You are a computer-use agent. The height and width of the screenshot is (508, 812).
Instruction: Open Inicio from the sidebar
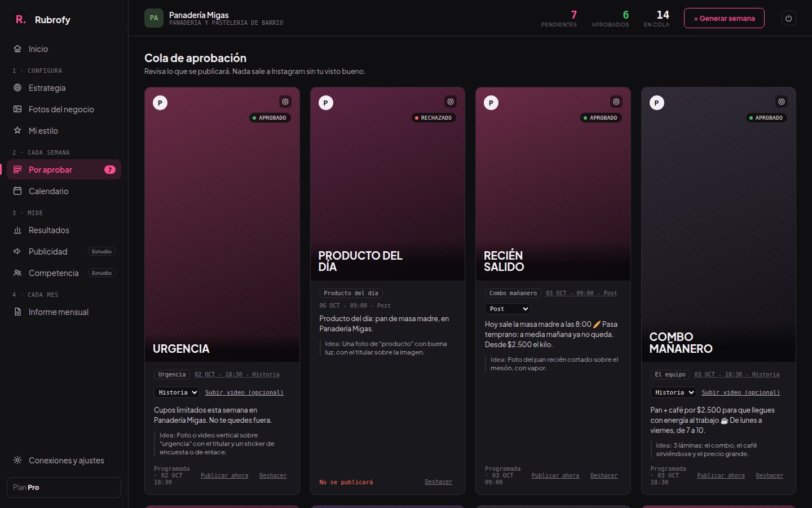coord(64,49)
